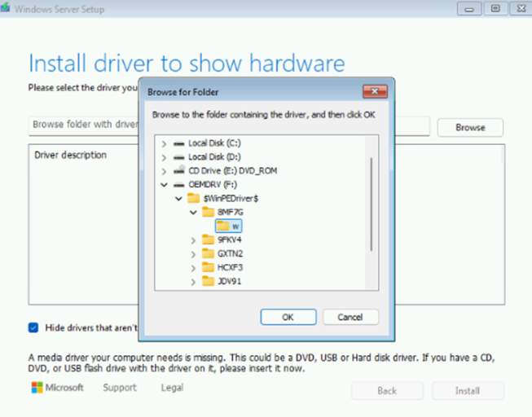Collapse the $WinPEDriver$ folder

tap(178, 199)
